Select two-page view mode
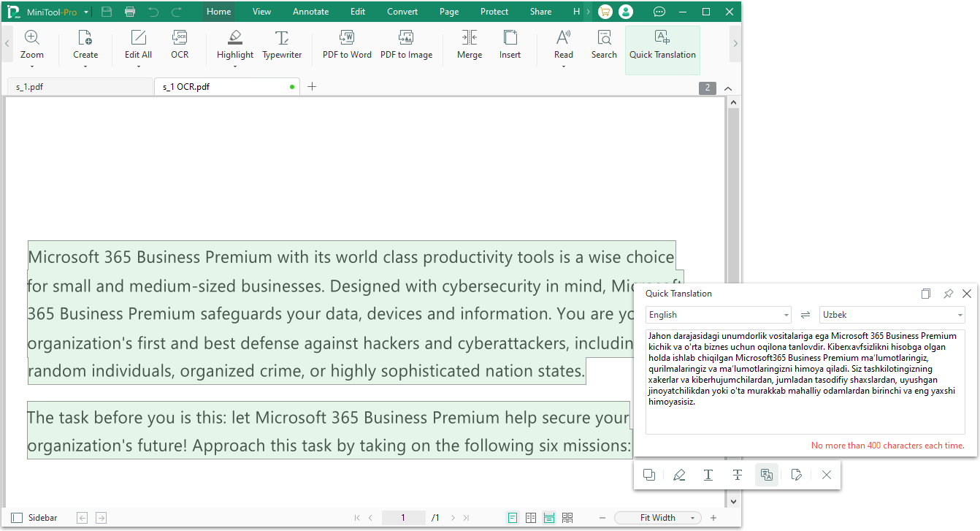 pos(531,518)
